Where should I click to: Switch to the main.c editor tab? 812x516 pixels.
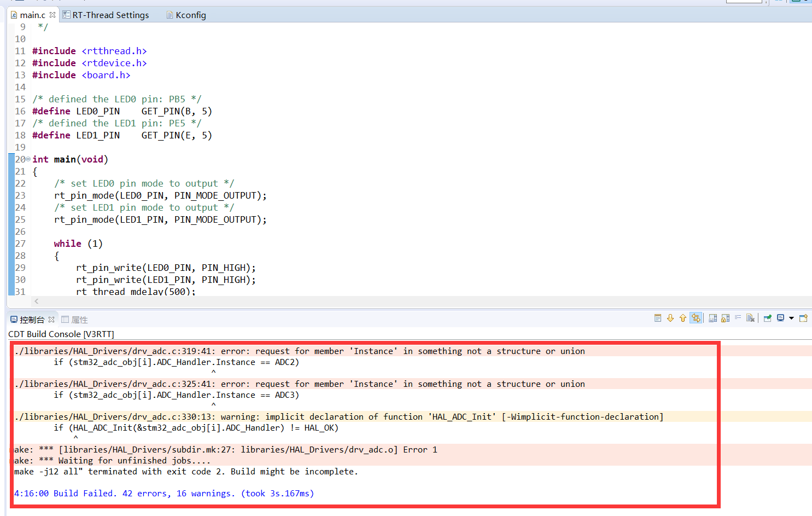point(33,15)
